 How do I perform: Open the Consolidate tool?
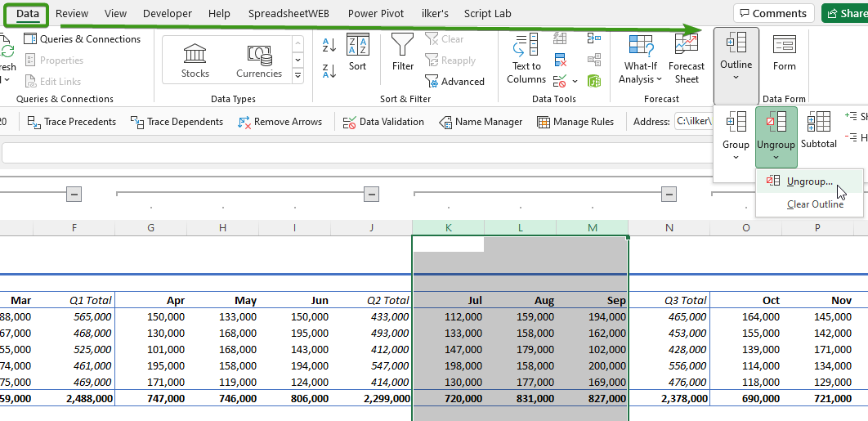pos(594,38)
